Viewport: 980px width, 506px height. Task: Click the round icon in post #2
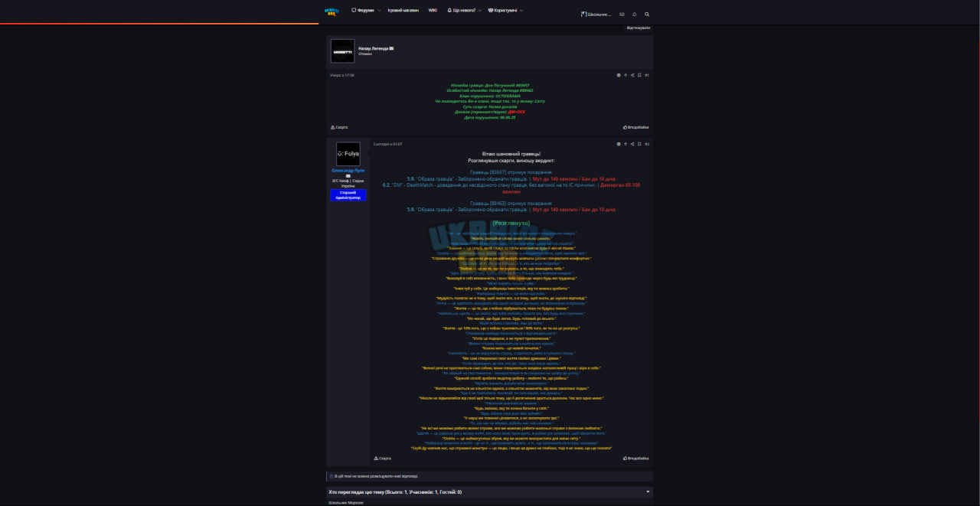(x=619, y=144)
